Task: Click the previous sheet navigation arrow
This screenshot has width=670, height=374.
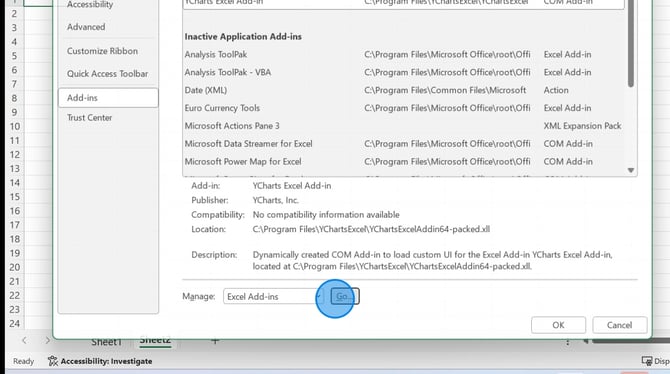Action: pos(24,340)
